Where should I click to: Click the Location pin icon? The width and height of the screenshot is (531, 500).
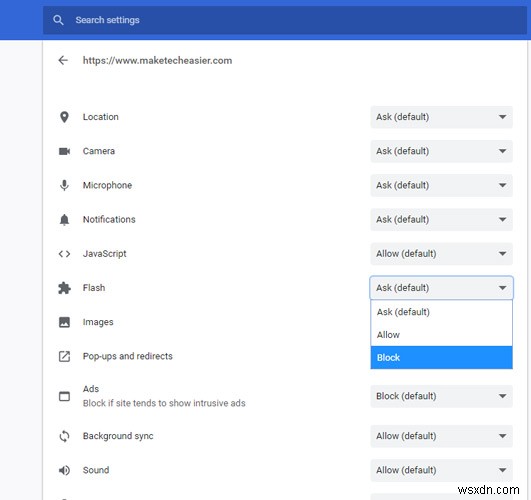[x=64, y=117]
